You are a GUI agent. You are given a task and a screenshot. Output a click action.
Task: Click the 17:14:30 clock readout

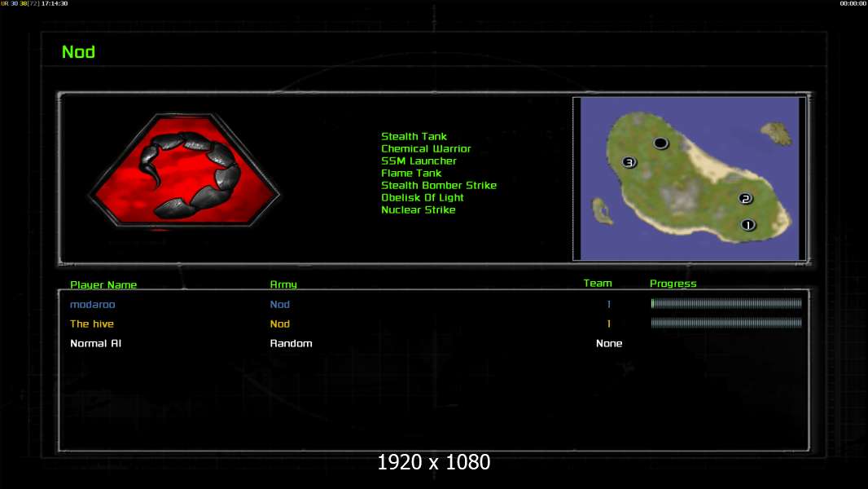(55, 3)
